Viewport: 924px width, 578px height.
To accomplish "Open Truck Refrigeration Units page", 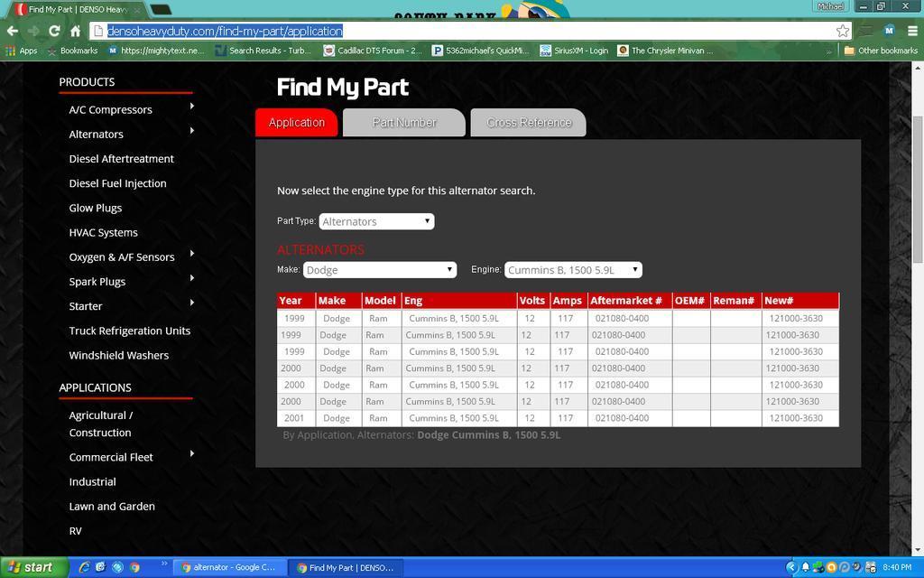I will tap(130, 331).
